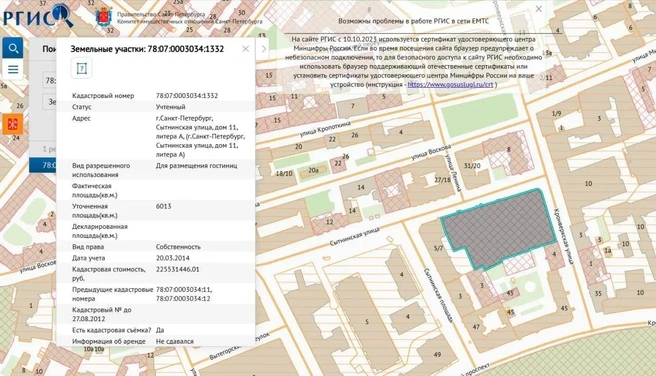
Task: Click the right type value 'Собственность'
Action: point(178,247)
